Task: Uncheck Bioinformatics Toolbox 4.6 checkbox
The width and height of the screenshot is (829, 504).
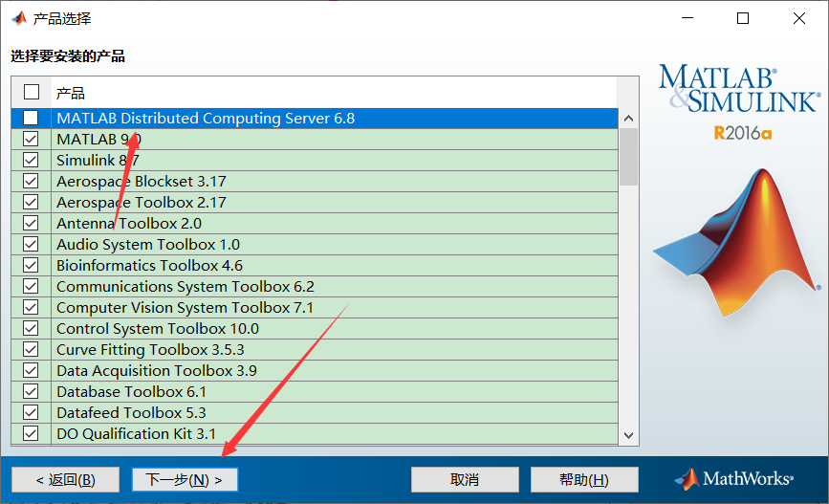Action: pos(31,266)
